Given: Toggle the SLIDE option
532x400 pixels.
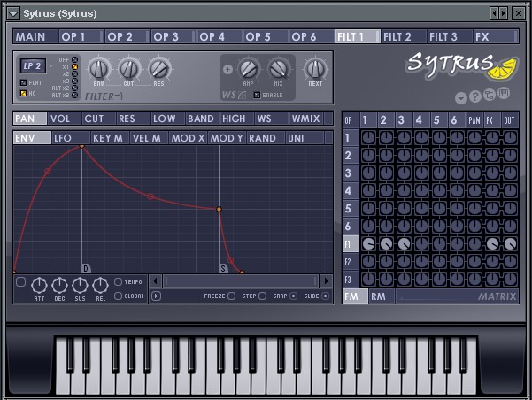Looking at the screenshot, I should pyautogui.click(x=325, y=296).
